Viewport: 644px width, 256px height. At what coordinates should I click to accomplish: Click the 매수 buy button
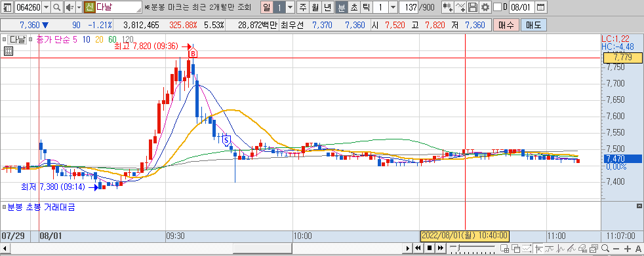tap(506, 25)
